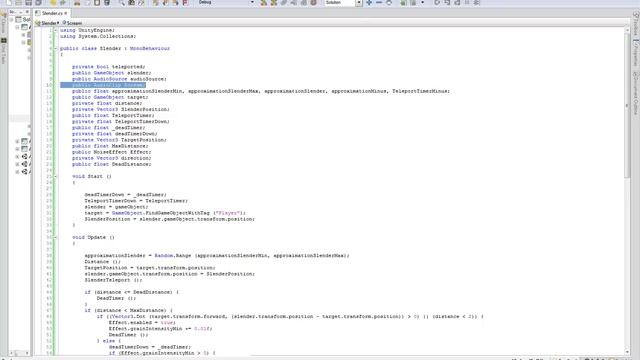Screen dimensions: 640x360
Task: Click the Random.Range assignment on line 38
Action: click(217, 256)
